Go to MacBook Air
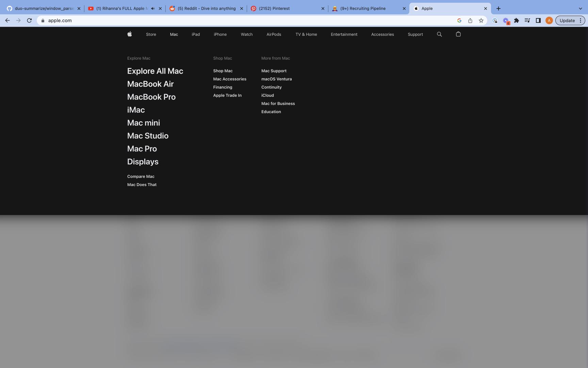The height and width of the screenshot is (368, 588). 150,84
